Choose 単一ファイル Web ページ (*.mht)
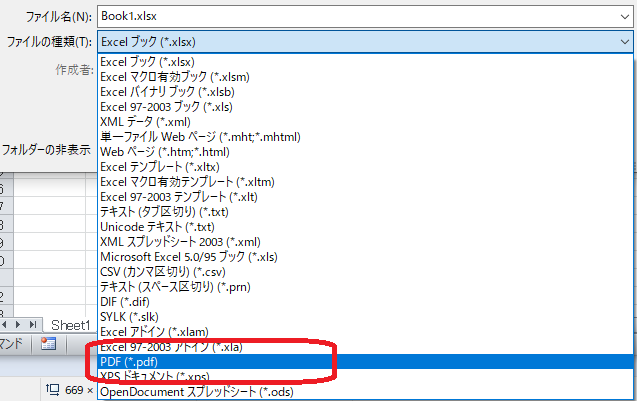Image resolution: width=637 pixels, height=401 pixels. click(366, 137)
